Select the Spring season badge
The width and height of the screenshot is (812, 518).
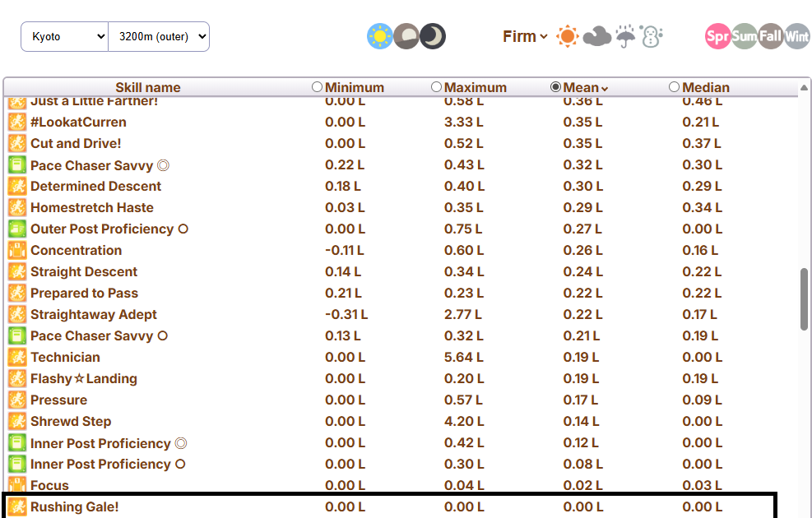pyautogui.click(x=717, y=36)
